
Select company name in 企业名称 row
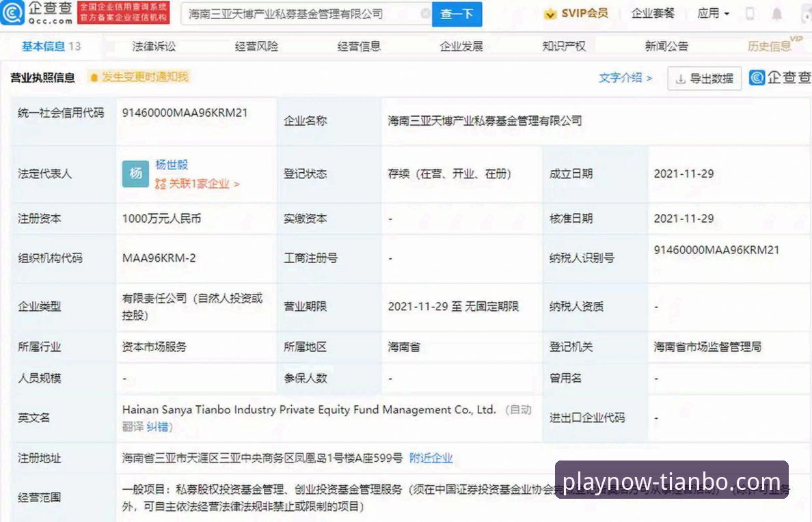pyautogui.click(x=485, y=121)
